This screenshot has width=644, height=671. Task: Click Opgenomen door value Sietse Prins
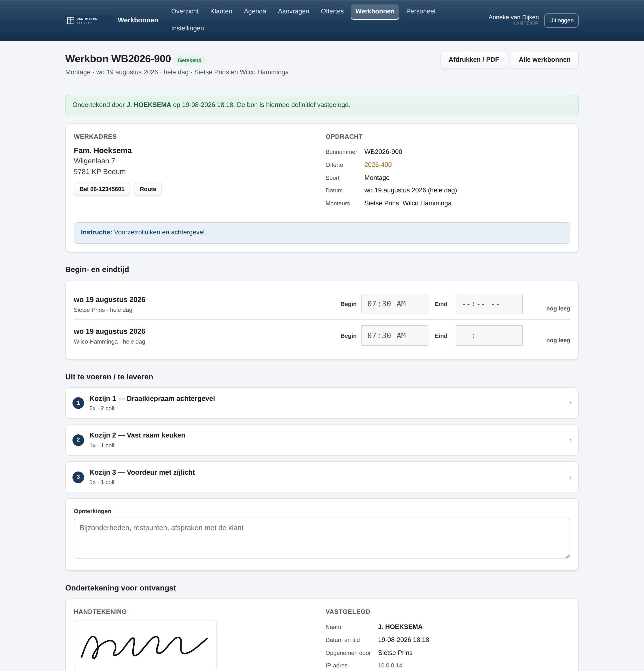(395, 653)
